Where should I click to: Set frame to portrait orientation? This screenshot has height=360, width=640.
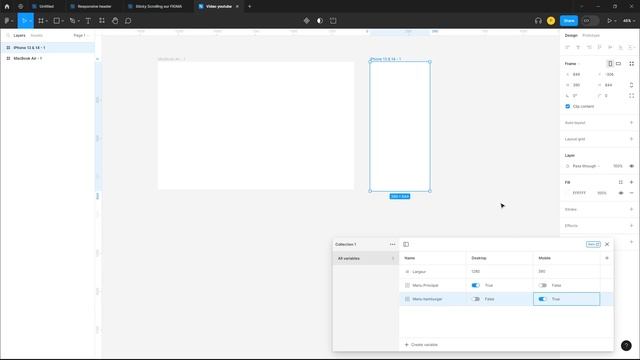click(x=610, y=64)
